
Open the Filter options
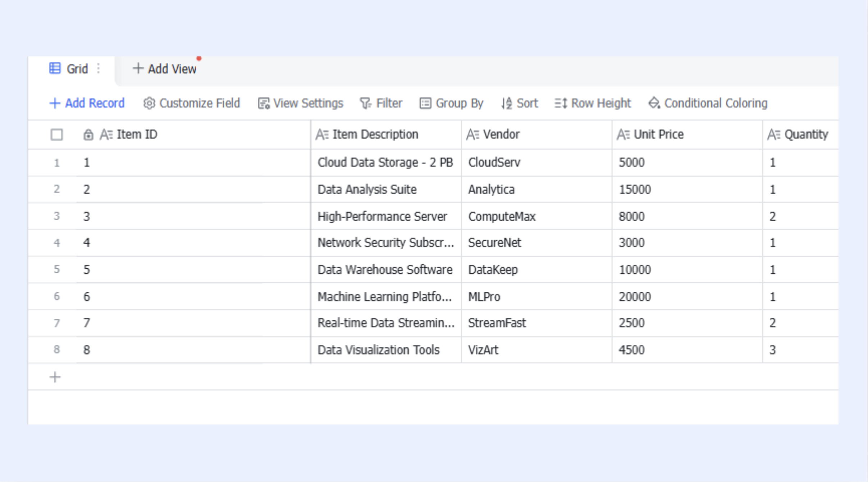click(381, 103)
